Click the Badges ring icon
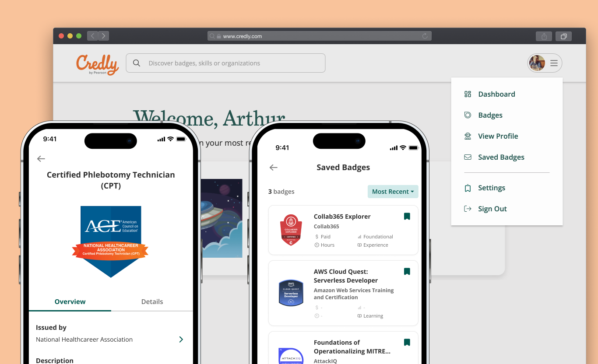 click(x=468, y=115)
